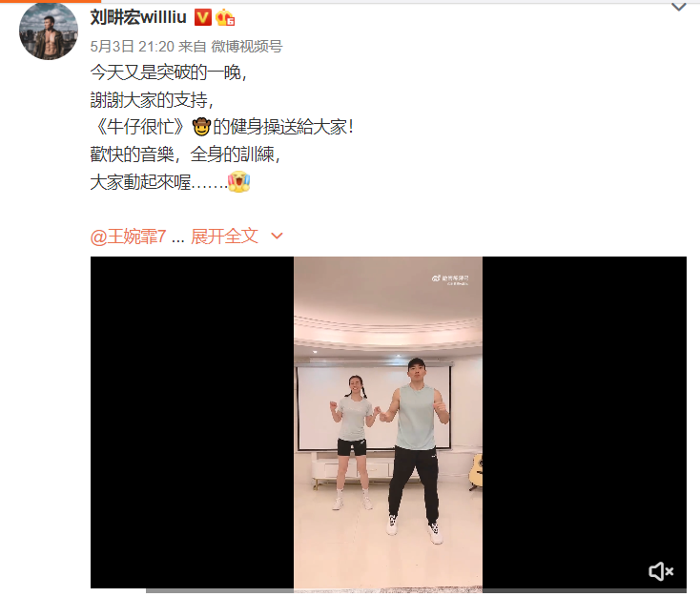Viewport: 700px width, 597px height.
Task: Click the guitar in the video frame
Action: pyautogui.click(x=476, y=471)
